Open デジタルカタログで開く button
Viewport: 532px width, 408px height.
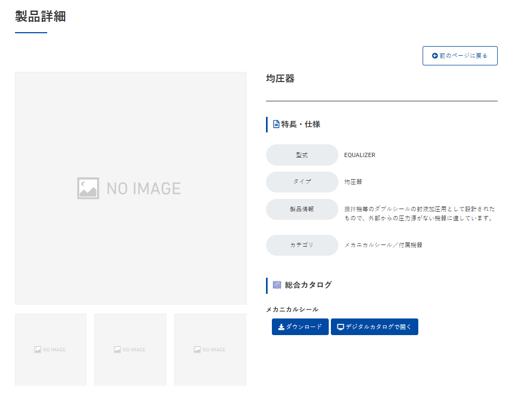(x=374, y=327)
